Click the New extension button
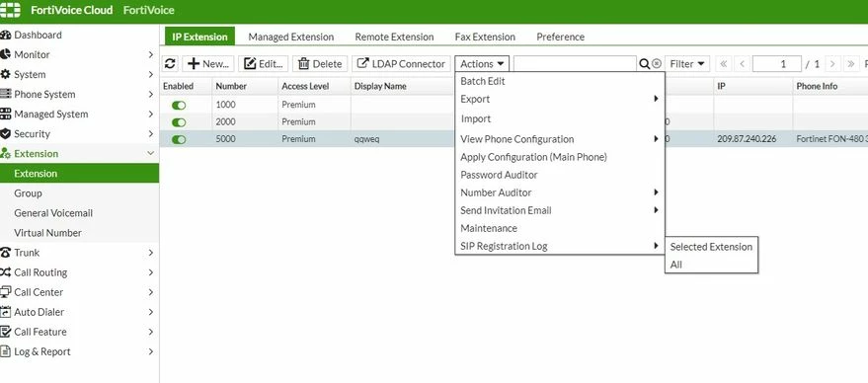 pos(208,64)
